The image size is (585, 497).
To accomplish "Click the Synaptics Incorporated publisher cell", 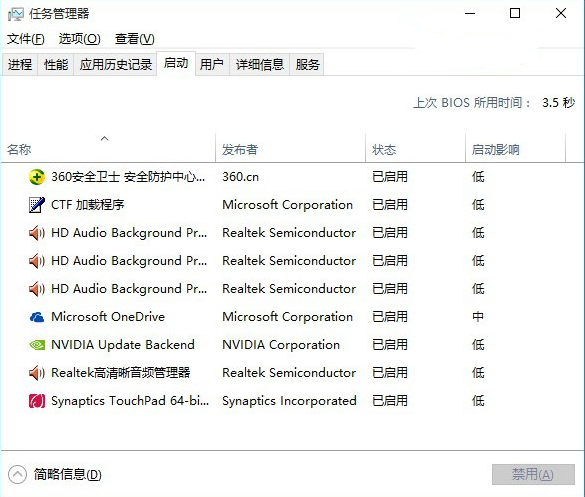I will pyautogui.click(x=289, y=401).
